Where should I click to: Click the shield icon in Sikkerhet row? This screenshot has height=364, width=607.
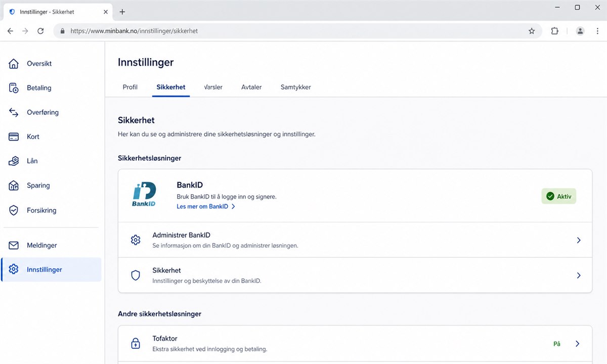(136, 276)
